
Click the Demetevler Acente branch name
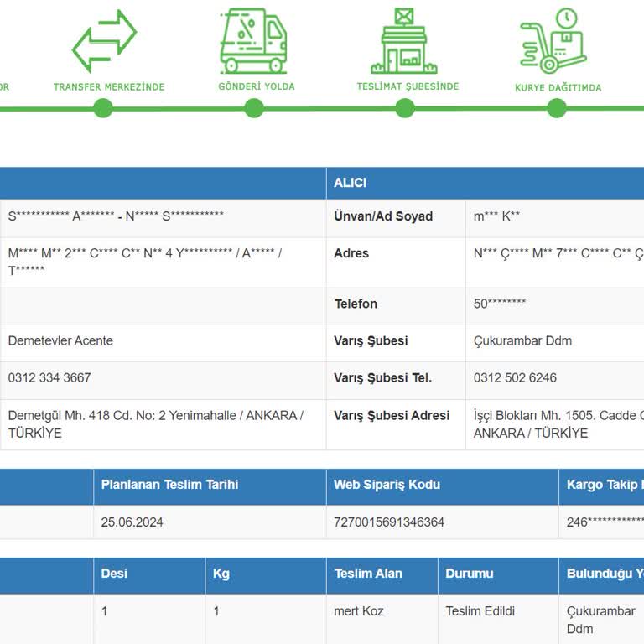(x=60, y=341)
